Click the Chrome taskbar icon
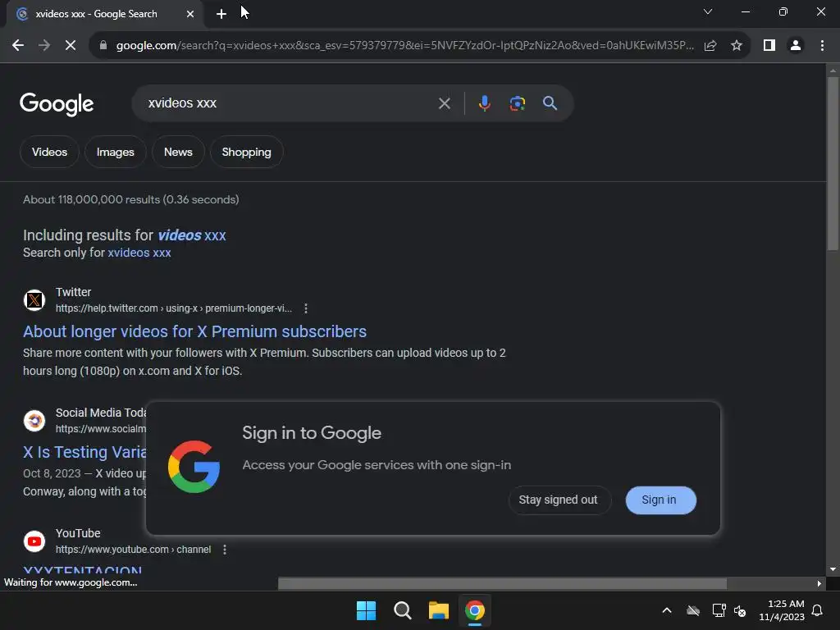The height and width of the screenshot is (630, 840). 474,610
